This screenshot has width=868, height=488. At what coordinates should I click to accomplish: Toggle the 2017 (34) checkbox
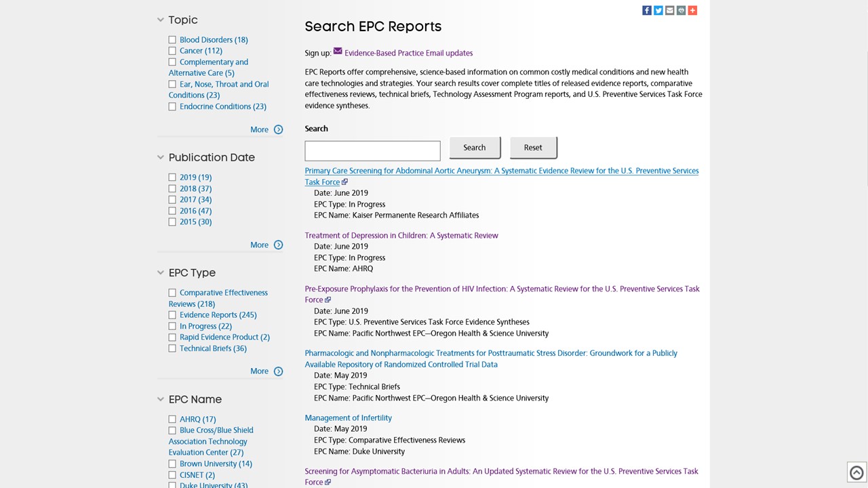[x=172, y=200]
